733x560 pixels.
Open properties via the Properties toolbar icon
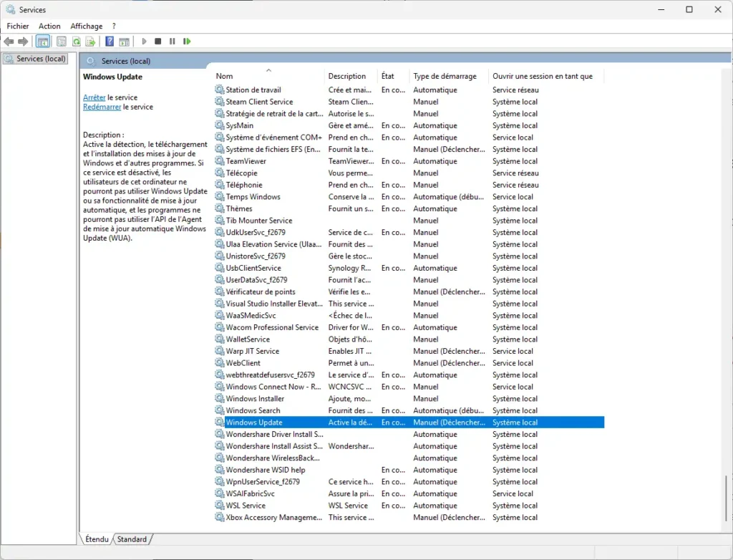61,41
